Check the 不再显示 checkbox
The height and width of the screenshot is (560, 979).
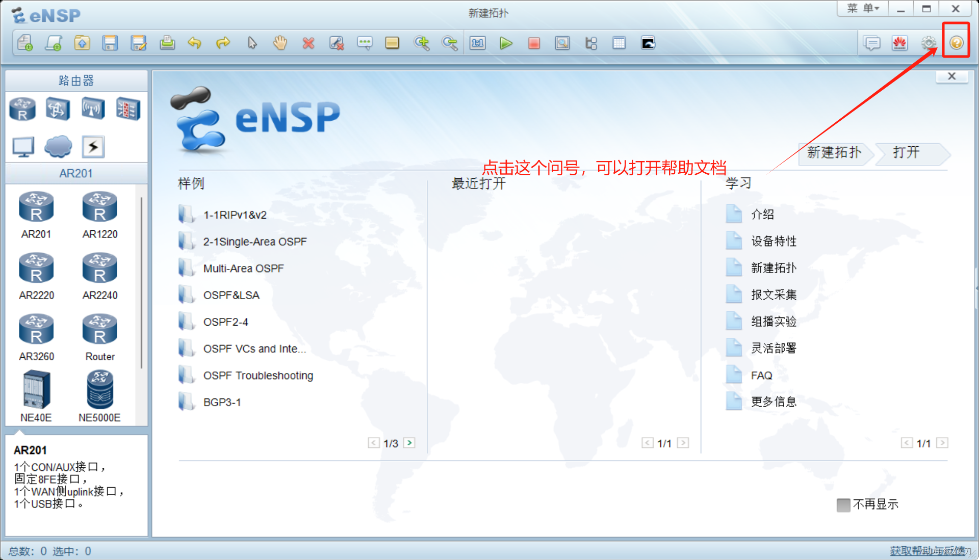coord(843,505)
